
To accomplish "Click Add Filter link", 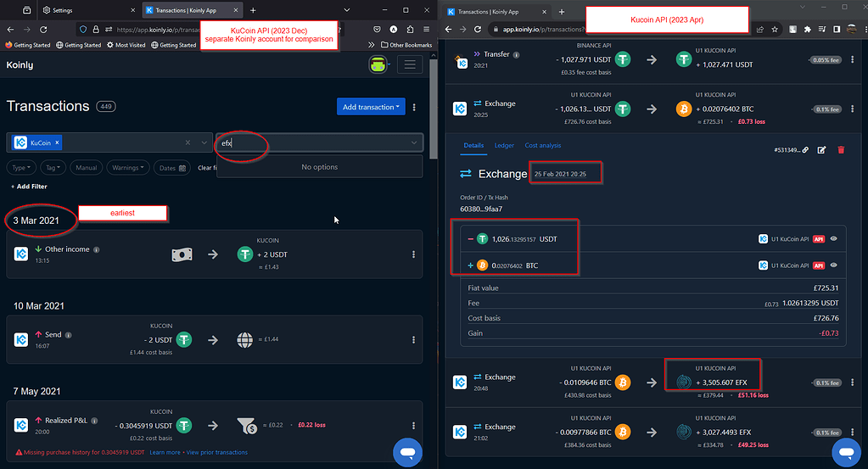I will (29, 187).
